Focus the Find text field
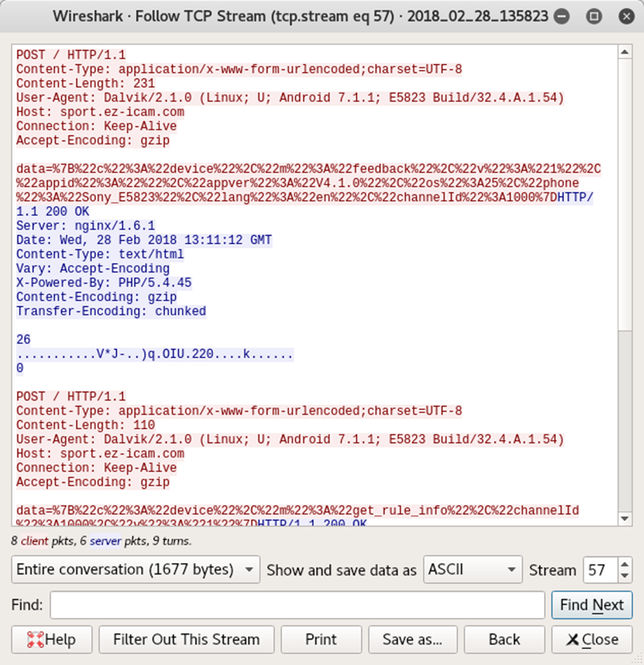The height and width of the screenshot is (665, 644). coord(297,605)
